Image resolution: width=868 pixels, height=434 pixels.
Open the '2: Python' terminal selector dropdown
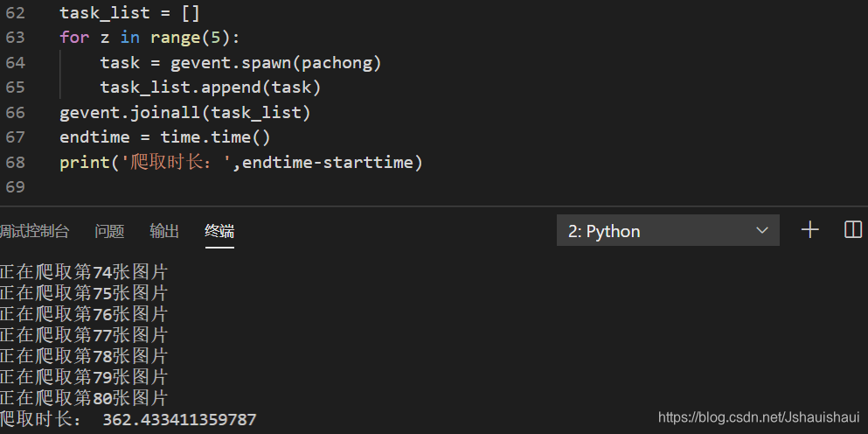pos(668,231)
